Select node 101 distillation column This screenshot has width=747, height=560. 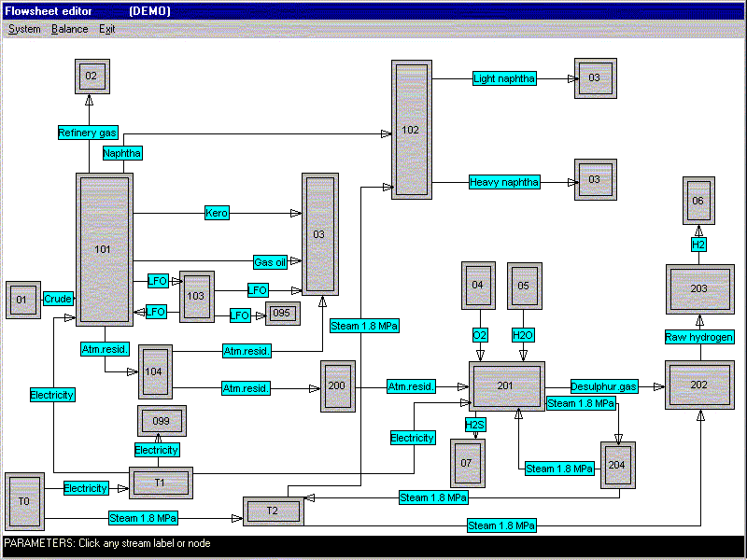[x=104, y=249]
